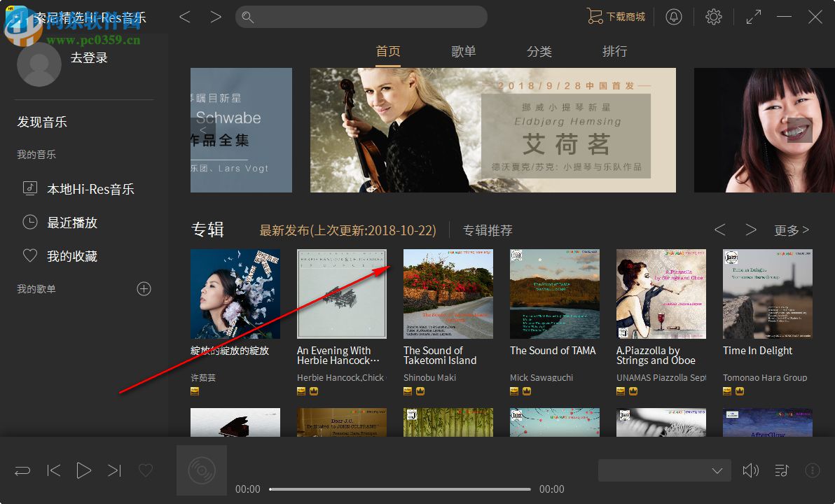Show previous albums page arrow
Image resolution: width=835 pixels, height=504 pixels.
point(720,230)
